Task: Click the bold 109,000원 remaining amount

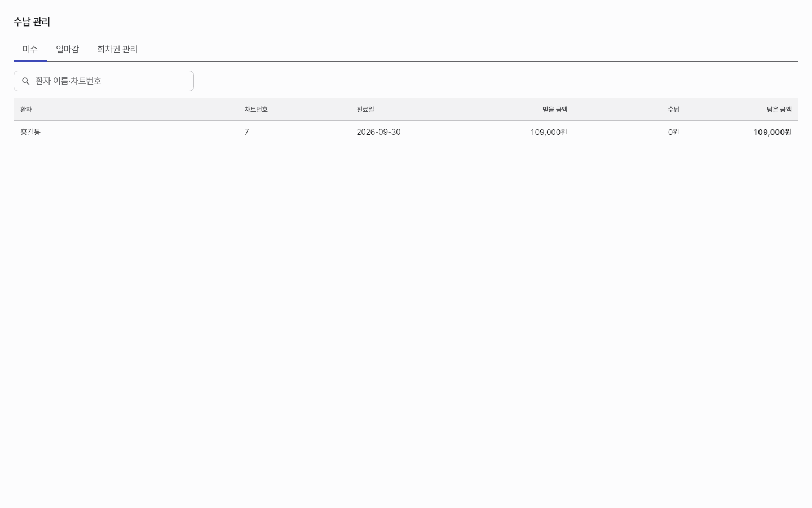Action: 773,132
